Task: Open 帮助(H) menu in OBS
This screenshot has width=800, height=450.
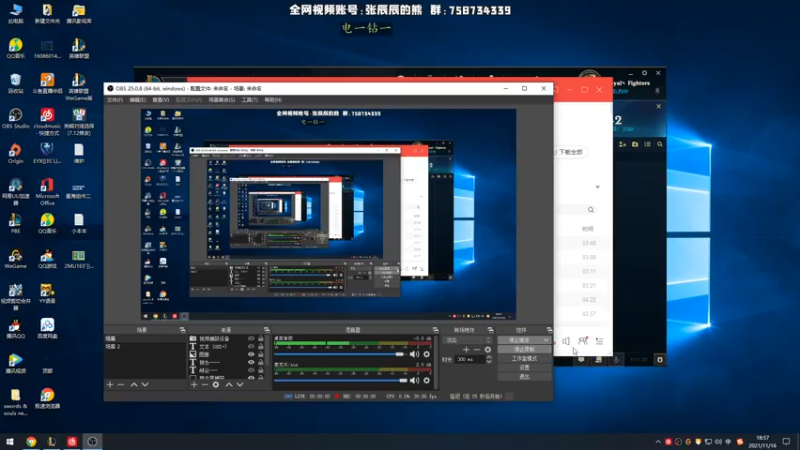Action: coord(273,100)
